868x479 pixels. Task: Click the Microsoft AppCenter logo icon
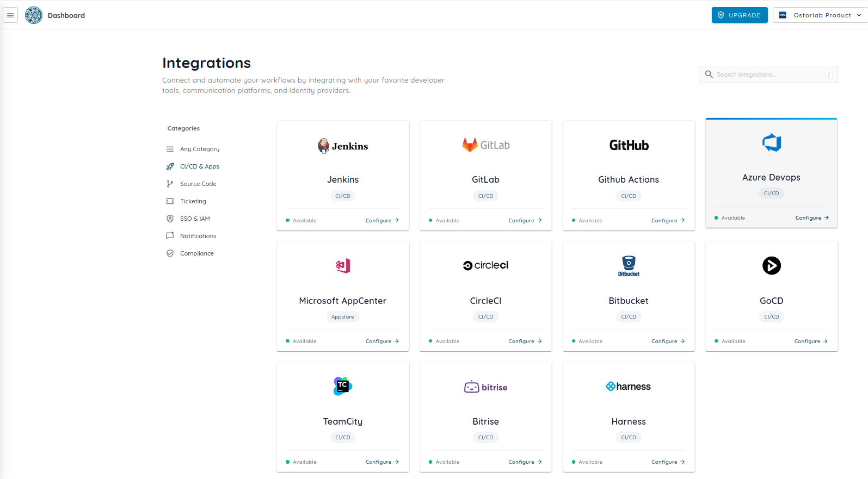point(343,266)
